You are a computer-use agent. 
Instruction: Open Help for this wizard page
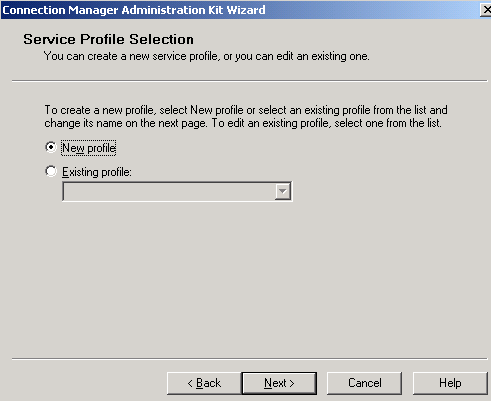coord(450,383)
